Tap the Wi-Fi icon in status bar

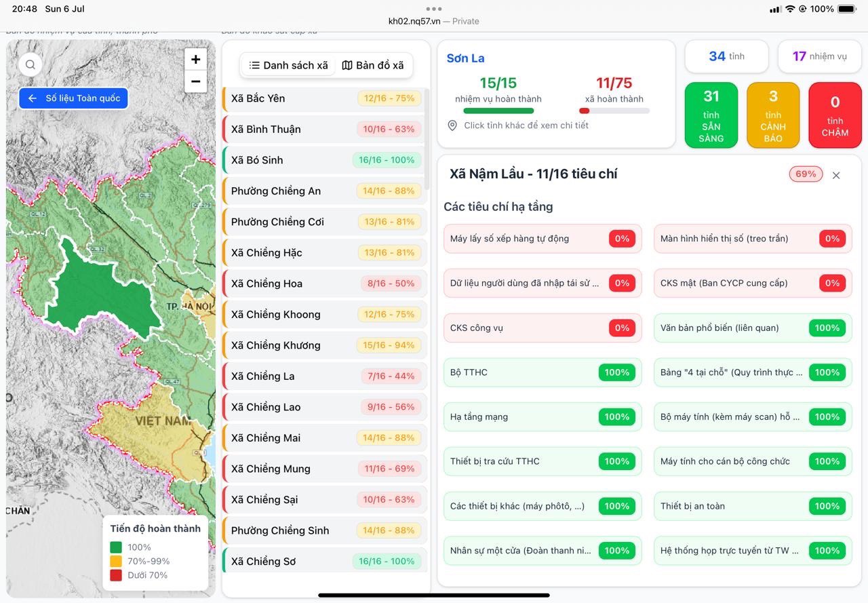tap(790, 9)
